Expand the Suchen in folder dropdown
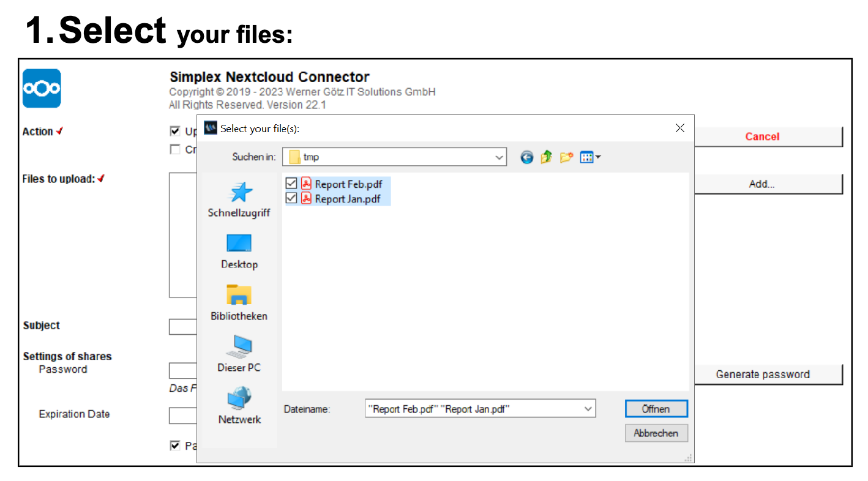The width and height of the screenshot is (868, 481). (499, 157)
